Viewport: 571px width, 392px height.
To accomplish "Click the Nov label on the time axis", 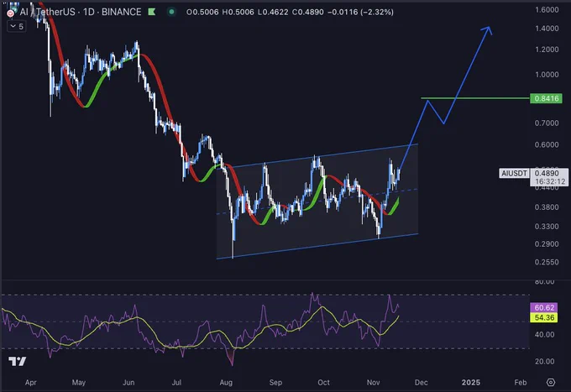I will (x=374, y=383).
